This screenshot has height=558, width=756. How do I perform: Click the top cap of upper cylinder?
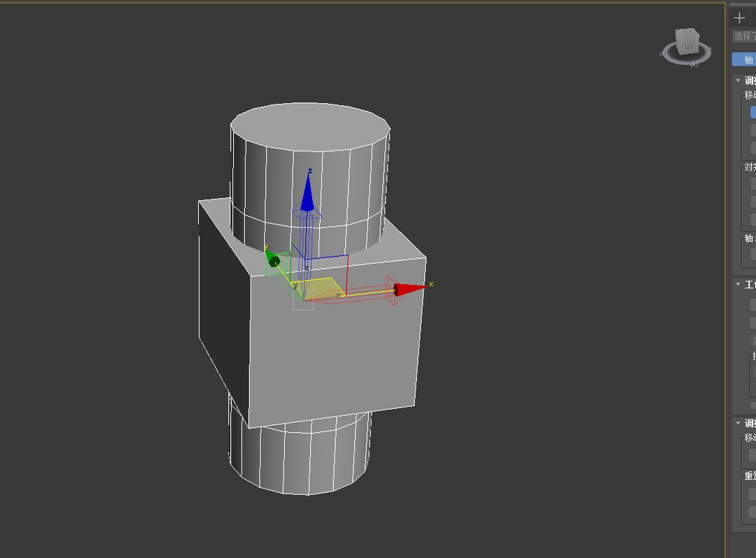tap(310, 125)
